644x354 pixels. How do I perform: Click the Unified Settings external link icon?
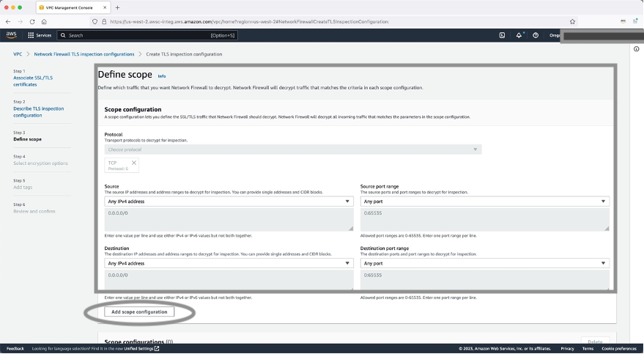[x=157, y=349]
